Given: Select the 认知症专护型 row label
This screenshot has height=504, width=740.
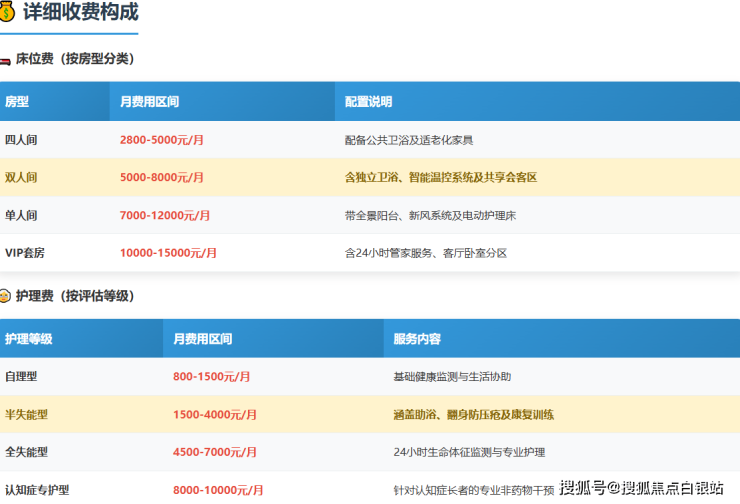Looking at the screenshot, I should (37, 490).
